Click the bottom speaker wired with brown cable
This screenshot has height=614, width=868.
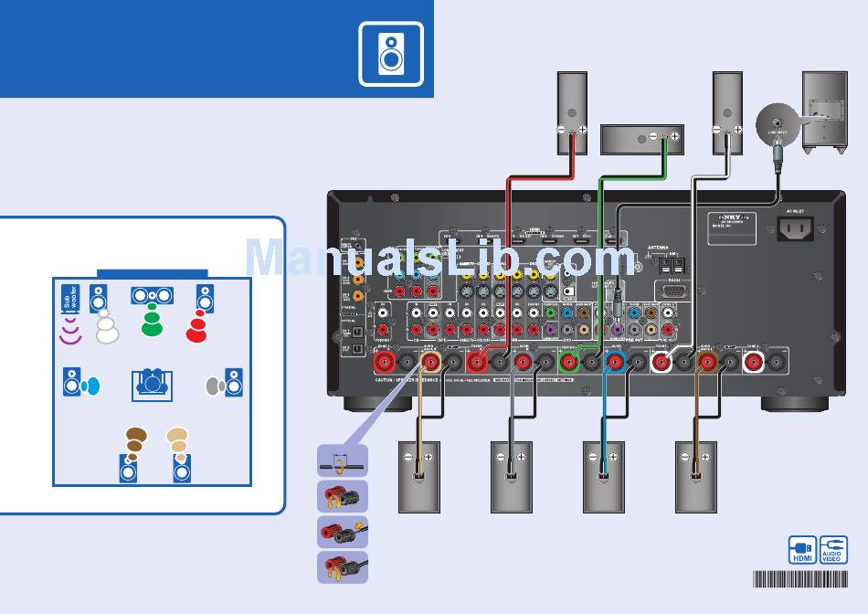(696, 477)
